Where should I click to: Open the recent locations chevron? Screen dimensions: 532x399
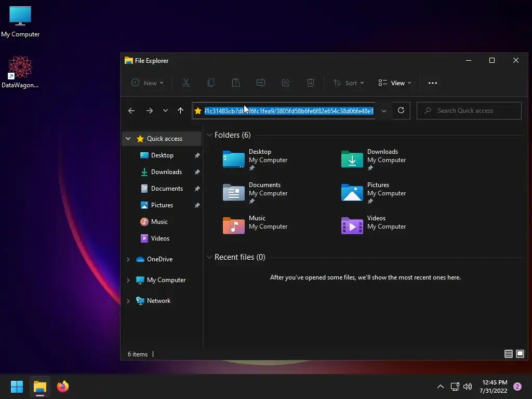[x=165, y=111]
